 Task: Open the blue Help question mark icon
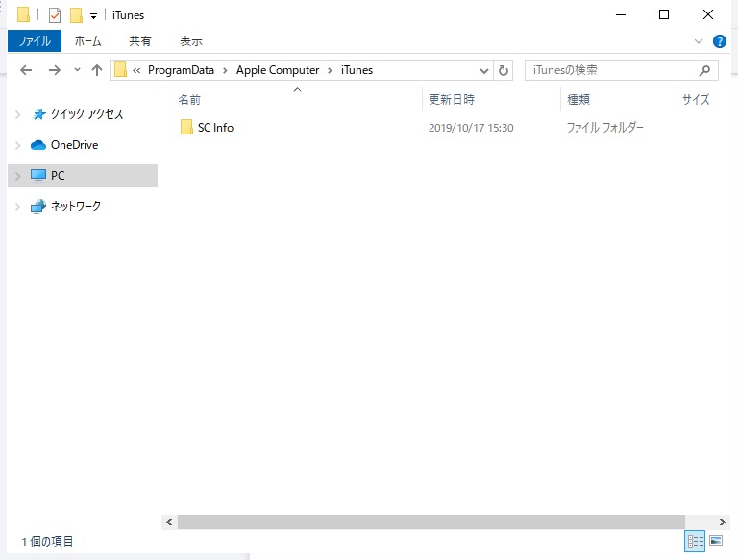pos(719,41)
